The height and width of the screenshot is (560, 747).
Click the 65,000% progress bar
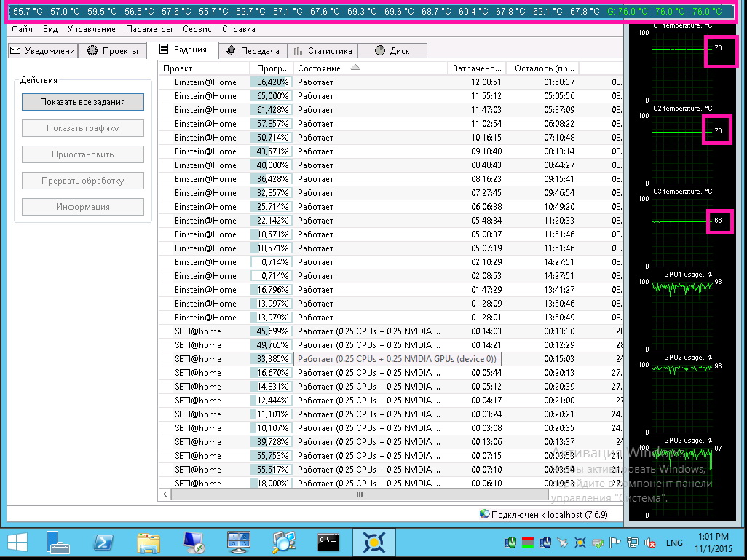272,96
